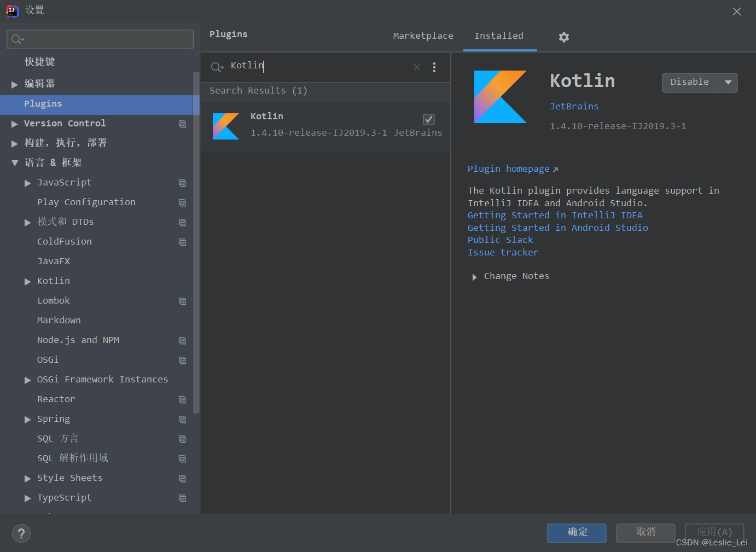Click the Disable plugin button
The height and width of the screenshot is (552, 756).
click(x=690, y=83)
